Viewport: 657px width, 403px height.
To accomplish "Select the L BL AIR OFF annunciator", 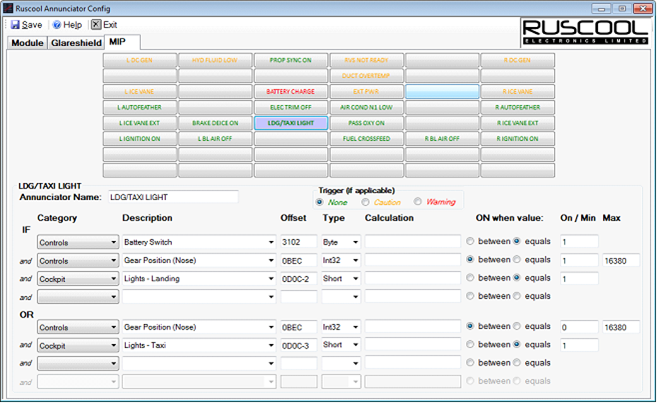I will click(x=215, y=139).
